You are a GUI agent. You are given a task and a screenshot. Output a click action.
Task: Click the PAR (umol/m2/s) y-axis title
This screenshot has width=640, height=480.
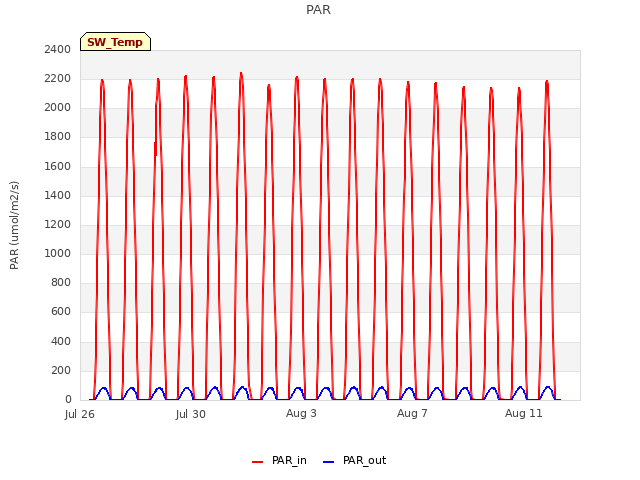(x=14, y=225)
